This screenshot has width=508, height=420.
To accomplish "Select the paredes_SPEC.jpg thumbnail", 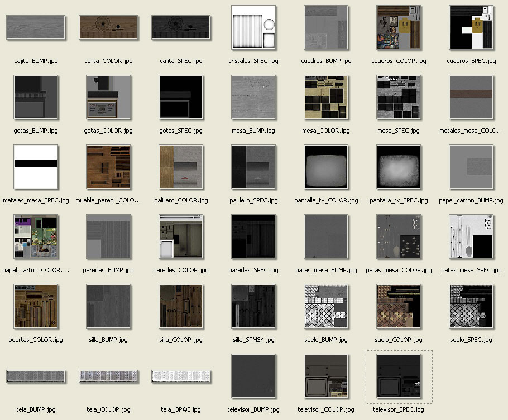I will pos(253,236).
